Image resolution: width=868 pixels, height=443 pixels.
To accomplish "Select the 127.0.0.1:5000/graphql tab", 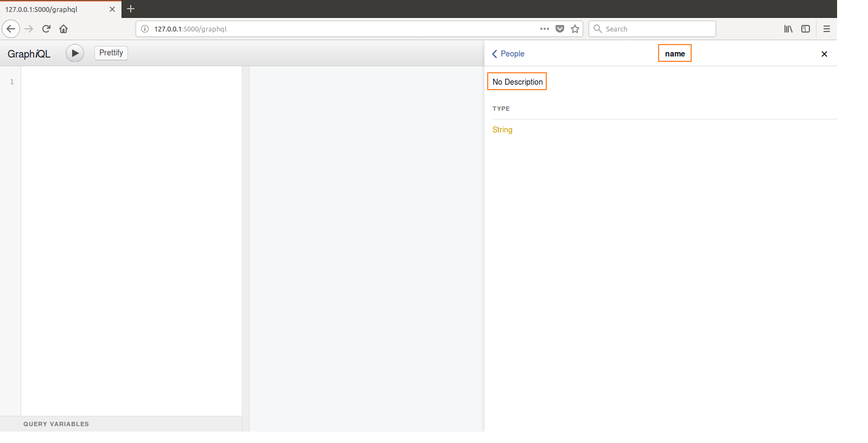I will click(61, 9).
